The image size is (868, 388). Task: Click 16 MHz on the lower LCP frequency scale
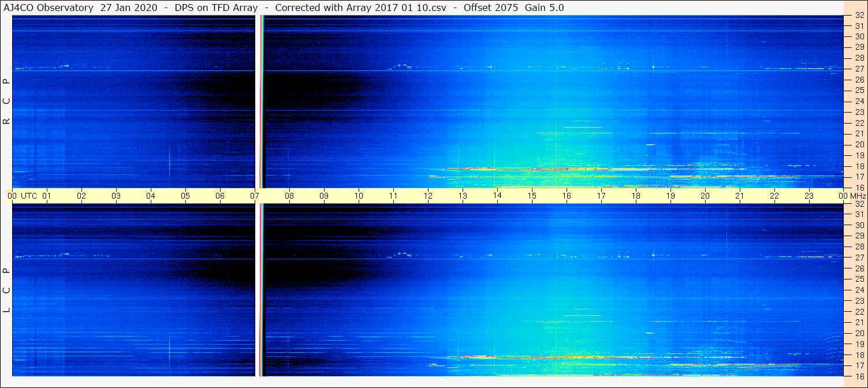coord(859,376)
